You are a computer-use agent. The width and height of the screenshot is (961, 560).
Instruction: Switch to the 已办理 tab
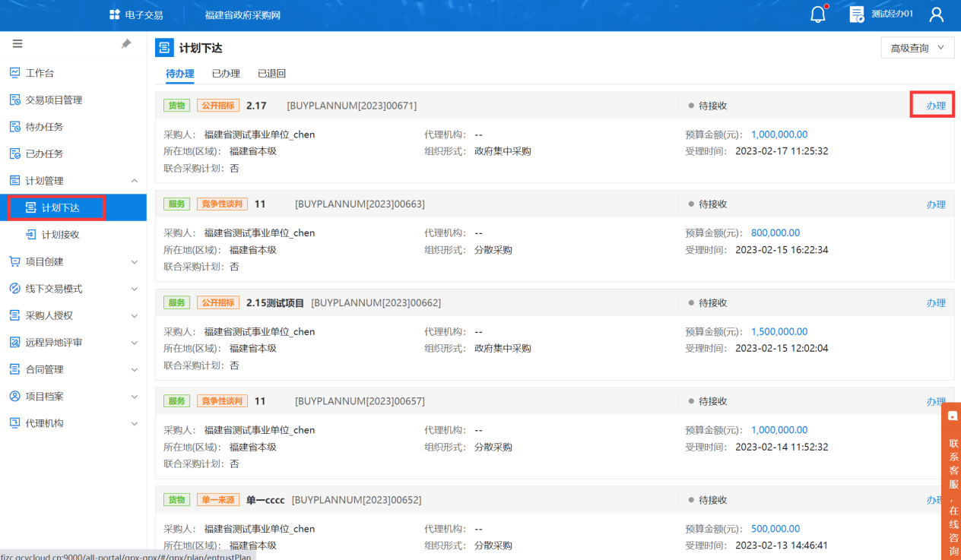pyautogui.click(x=226, y=74)
